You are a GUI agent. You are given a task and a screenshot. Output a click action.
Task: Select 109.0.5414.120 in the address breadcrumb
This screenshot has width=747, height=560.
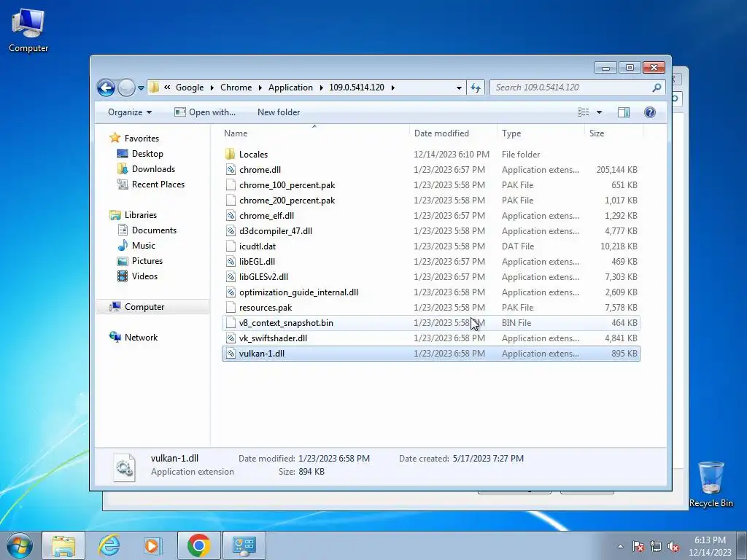point(356,87)
